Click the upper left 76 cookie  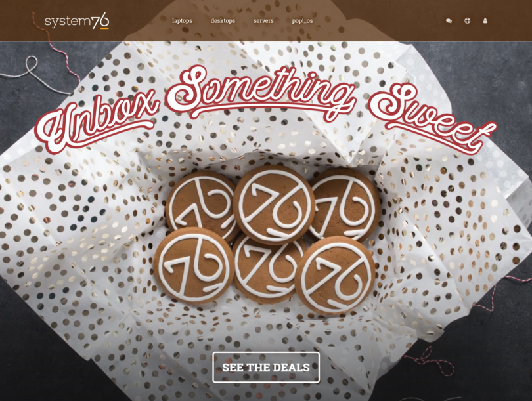pos(200,206)
